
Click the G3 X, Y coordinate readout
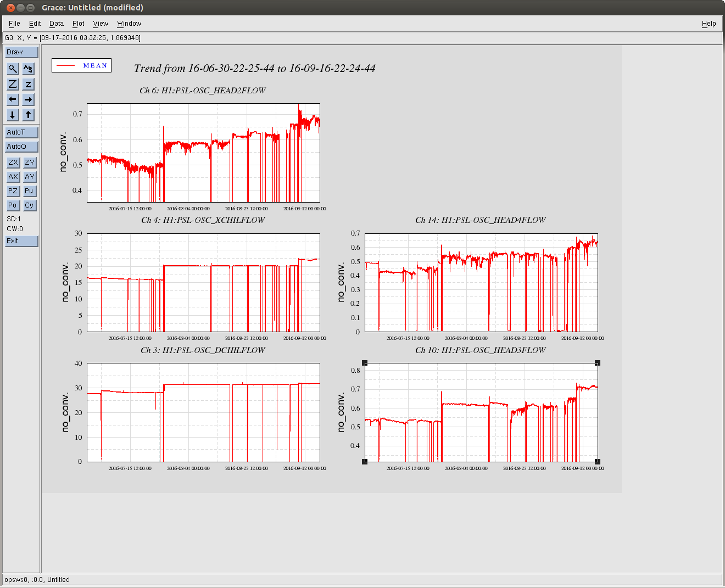pyautogui.click(x=72, y=38)
